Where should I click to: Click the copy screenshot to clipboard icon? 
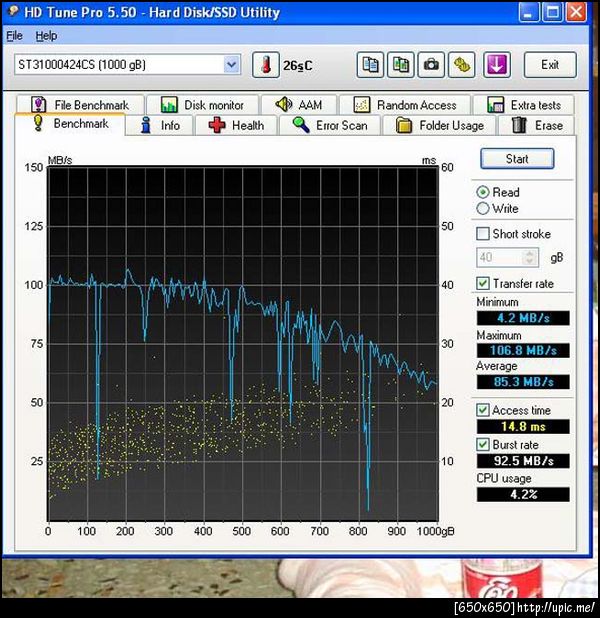[401, 65]
